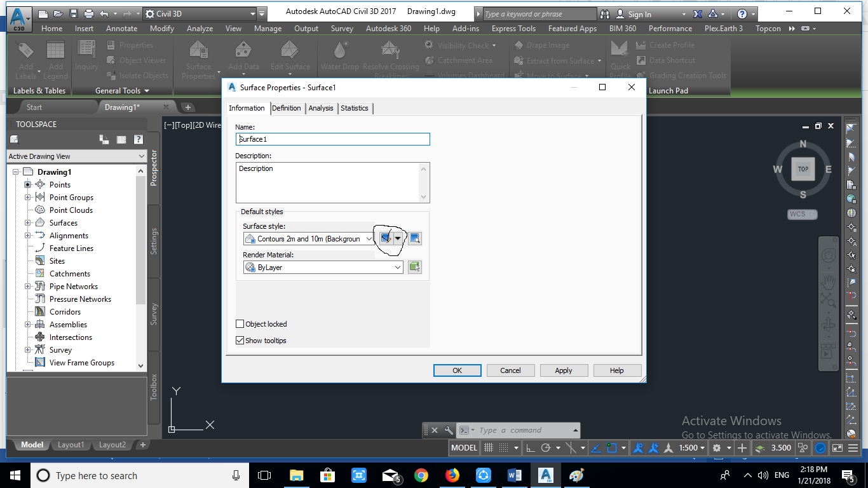The width and height of the screenshot is (868, 488).
Task: Open the Active Drawing View dropdown
Action: pos(77,156)
